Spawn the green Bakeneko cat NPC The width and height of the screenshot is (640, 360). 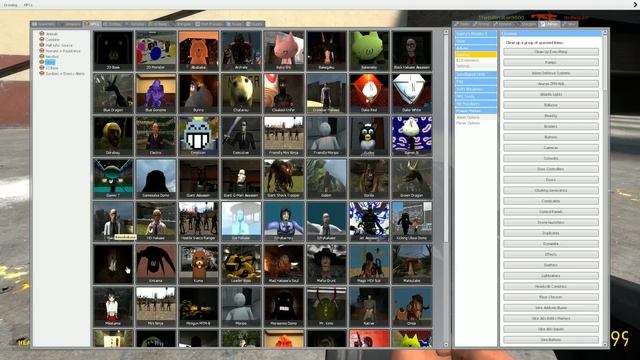pyautogui.click(x=369, y=51)
